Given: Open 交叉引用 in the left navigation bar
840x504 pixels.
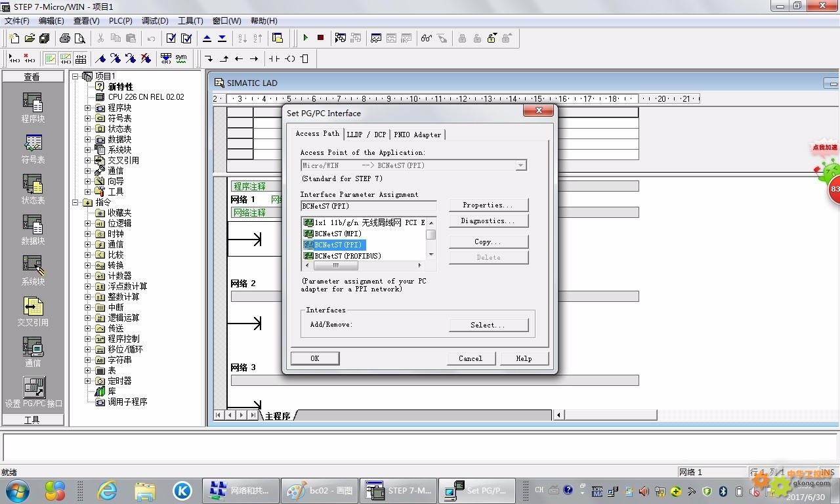Looking at the screenshot, I should (x=33, y=311).
